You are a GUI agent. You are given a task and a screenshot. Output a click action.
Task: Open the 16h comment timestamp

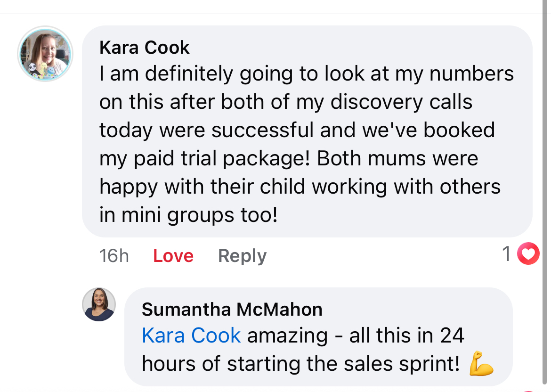114,256
